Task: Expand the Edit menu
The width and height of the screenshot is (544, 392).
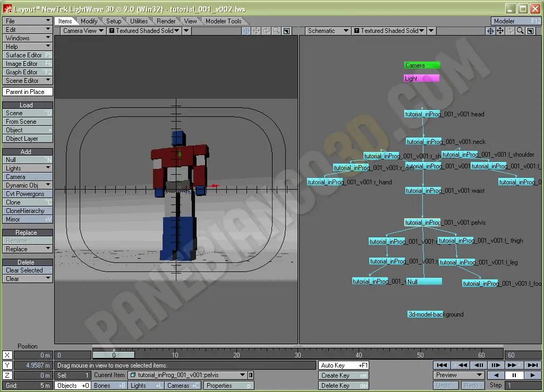Action: point(28,30)
